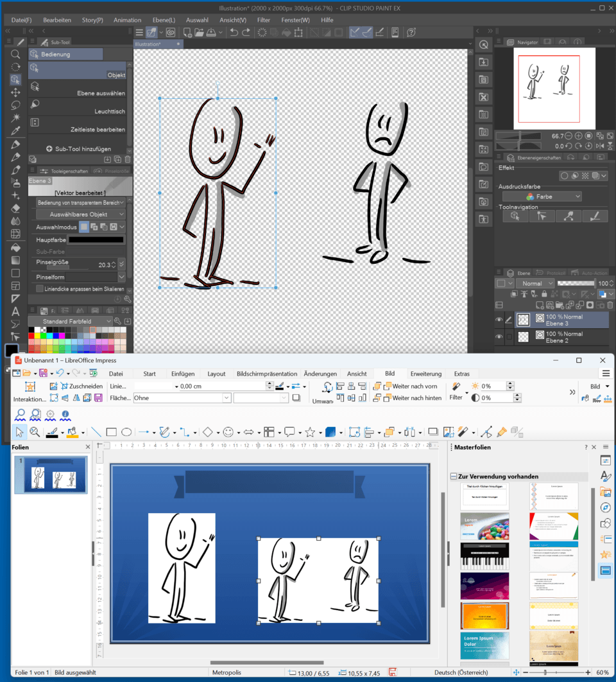The height and width of the screenshot is (682, 616).
Task: Enable Liniendicke anpassen beim Skalieren checkbox
Action: (40, 289)
